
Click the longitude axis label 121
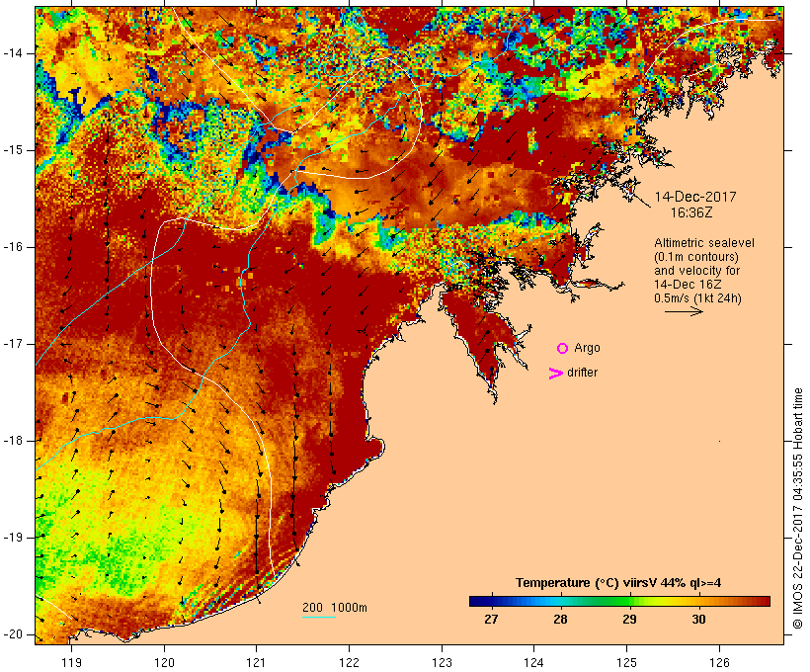tap(256, 662)
